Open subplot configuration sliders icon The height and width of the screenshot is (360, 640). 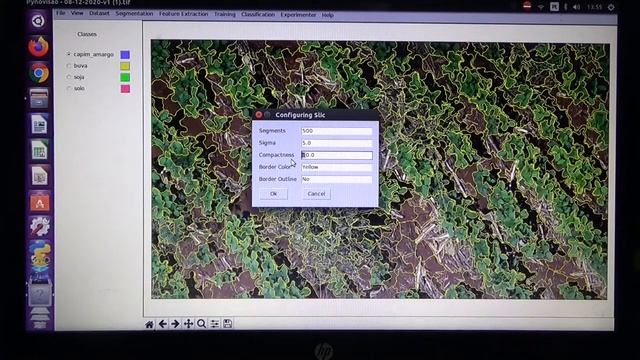214,324
